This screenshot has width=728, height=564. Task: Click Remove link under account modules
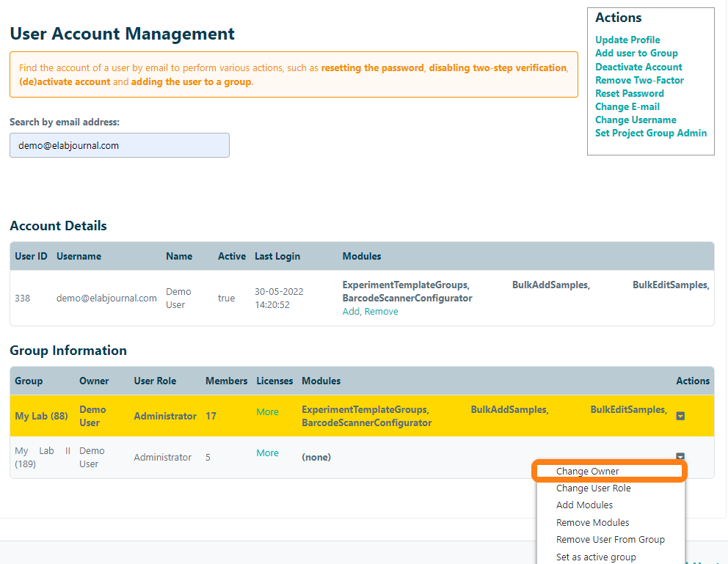click(382, 312)
